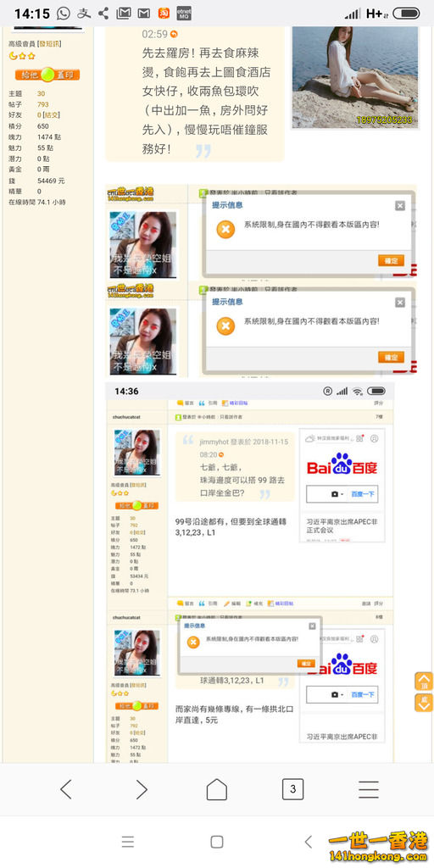Tap the Android system back key
The width and height of the screenshot is (434, 868).
[x=308, y=842]
